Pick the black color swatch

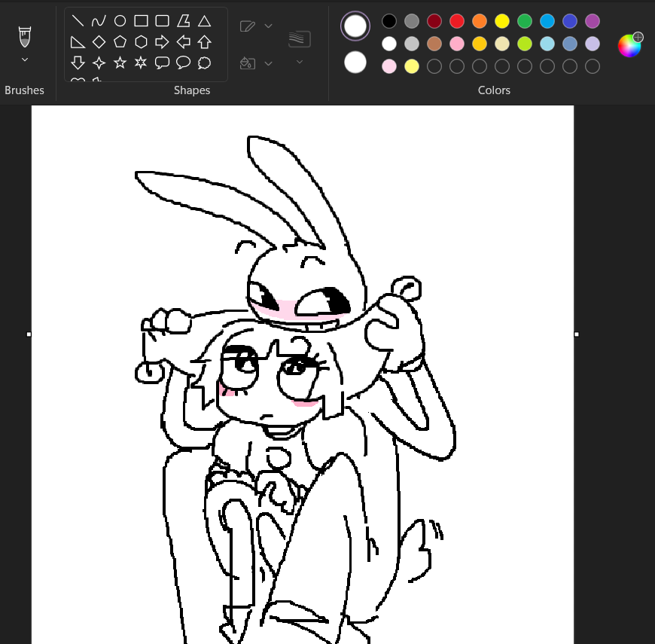click(389, 21)
